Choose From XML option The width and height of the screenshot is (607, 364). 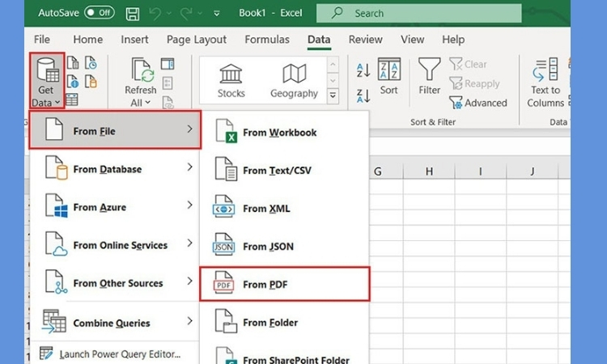click(x=285, y=208)
